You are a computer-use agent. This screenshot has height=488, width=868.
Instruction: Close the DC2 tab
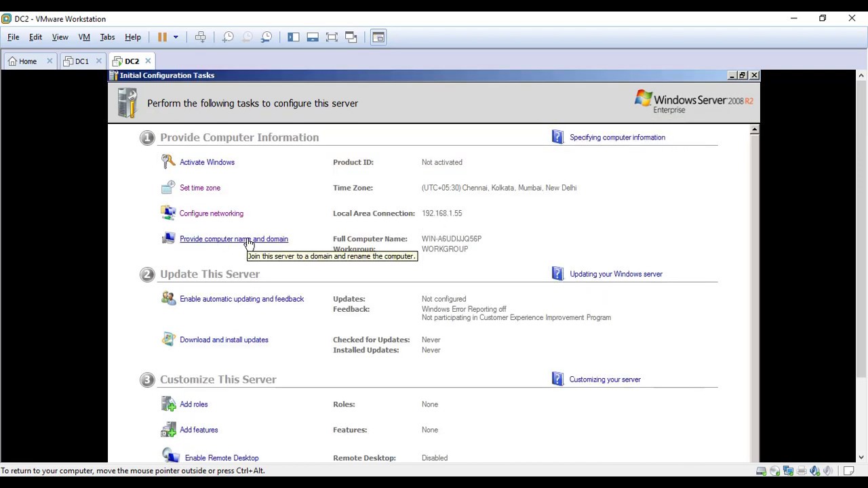click(148, 61)
